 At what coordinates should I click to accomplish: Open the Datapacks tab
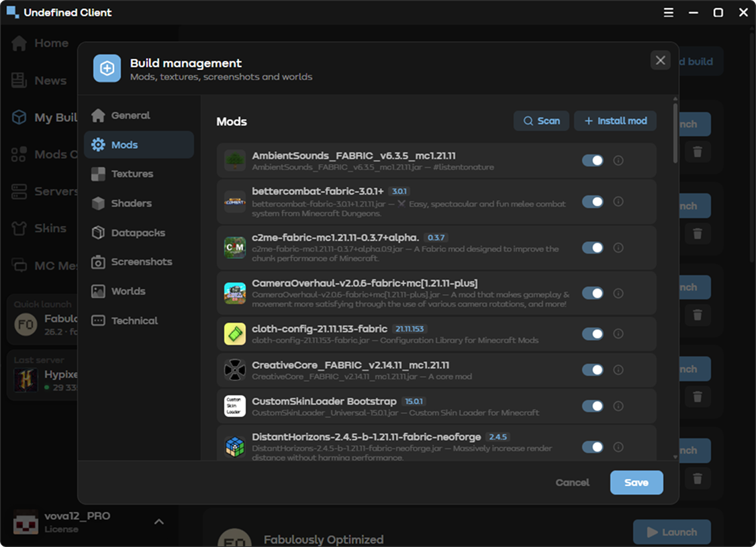click(139, 233)
